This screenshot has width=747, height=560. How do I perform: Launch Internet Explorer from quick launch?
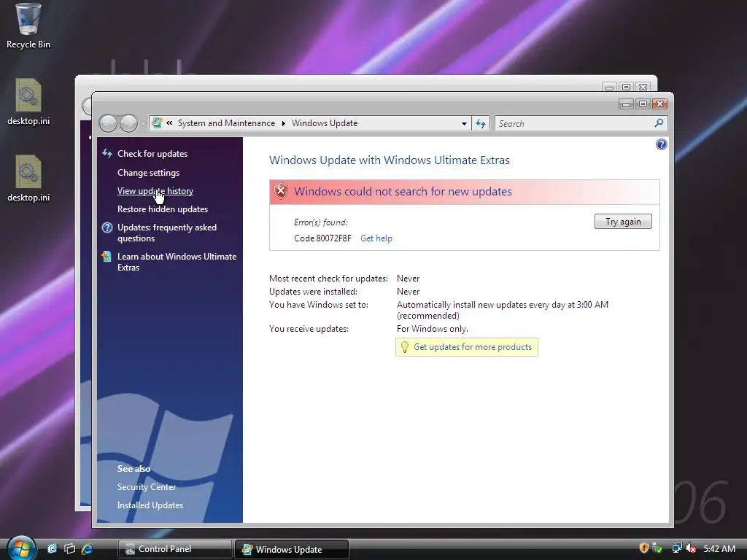(88, 549)
